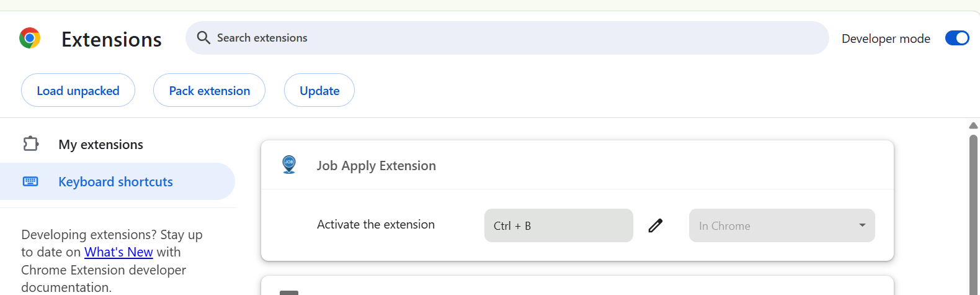Focus the Search extensions field
The height and width of the screenshot is (295, 980).
[509, 38]
